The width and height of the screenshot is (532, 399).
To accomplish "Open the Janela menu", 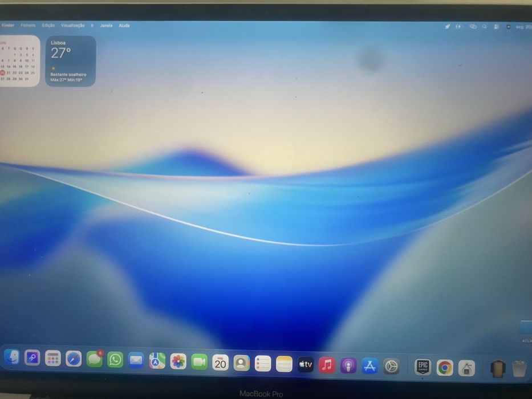I will coord(106,26).
